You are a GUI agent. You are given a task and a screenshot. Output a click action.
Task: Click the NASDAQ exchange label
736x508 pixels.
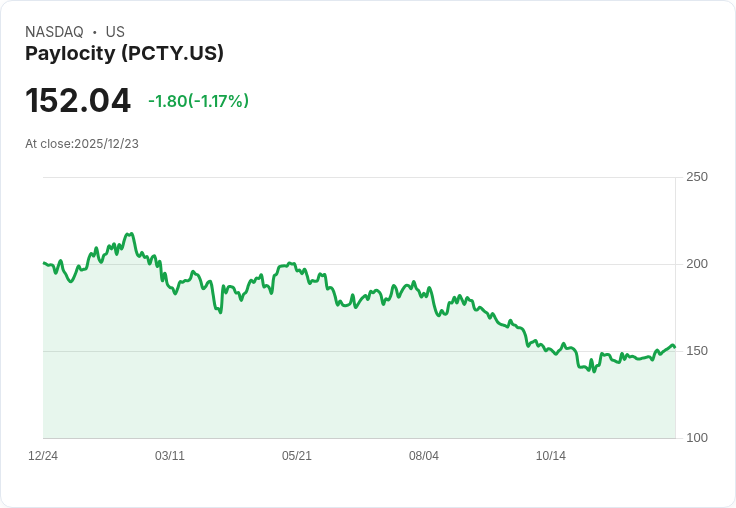coord(54,32)
